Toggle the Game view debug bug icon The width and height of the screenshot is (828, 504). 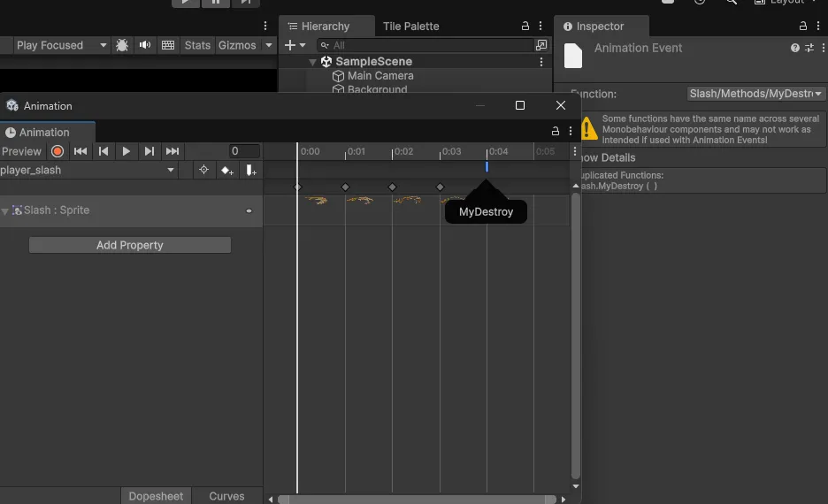tap(122, 45)
